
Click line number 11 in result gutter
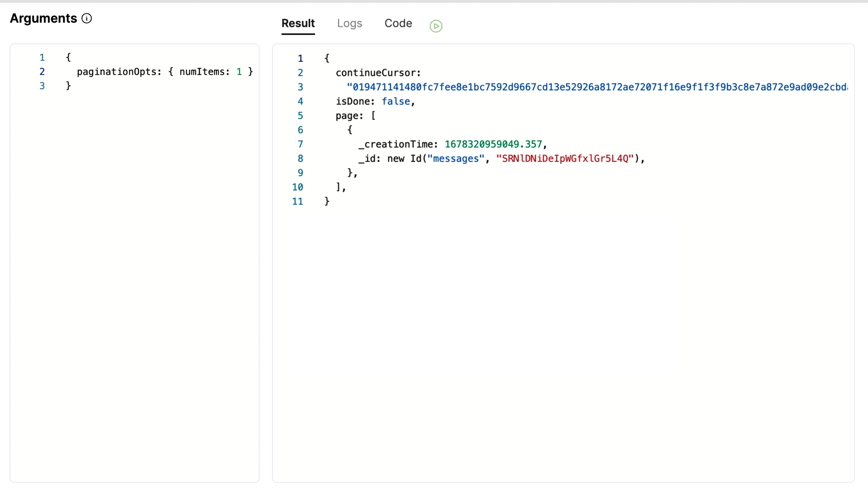(x=297, y=202)
